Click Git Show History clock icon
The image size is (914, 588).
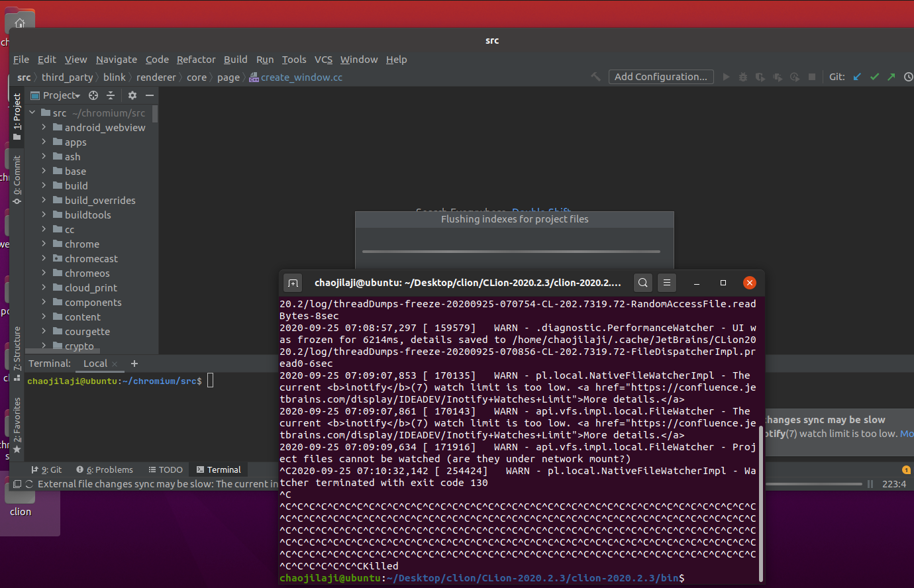coord(909,77)
